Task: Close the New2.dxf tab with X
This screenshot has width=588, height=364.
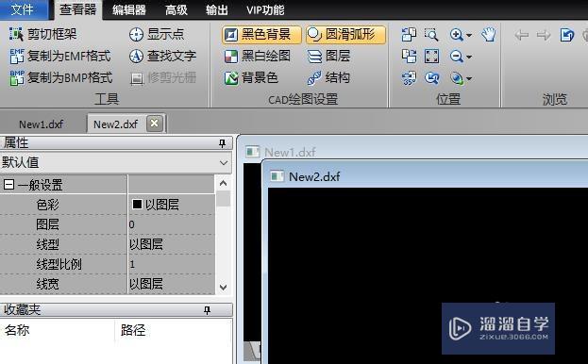Action: 154,124
